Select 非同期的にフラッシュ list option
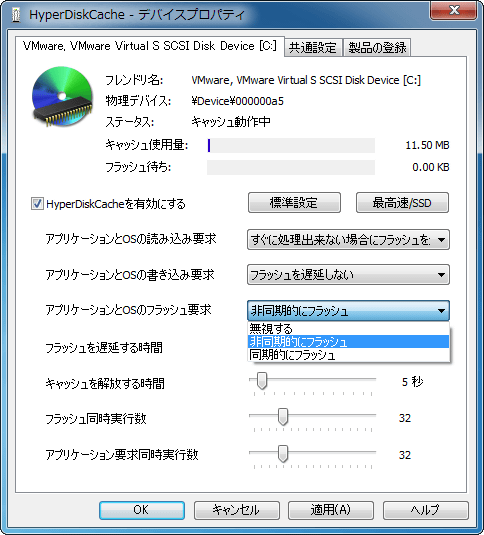Screen dimensions: 484x535 (x=348, y=342)
